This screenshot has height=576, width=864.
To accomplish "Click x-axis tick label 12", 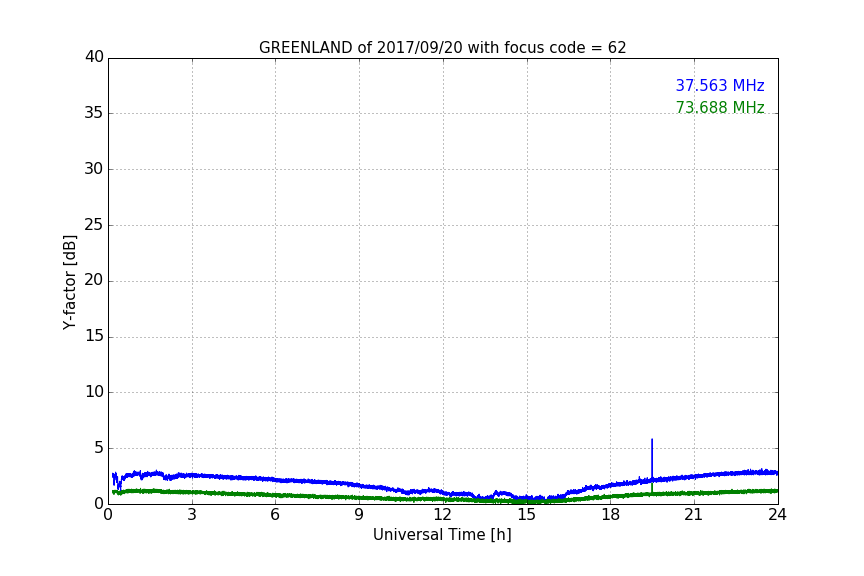I will click(442, 515).
